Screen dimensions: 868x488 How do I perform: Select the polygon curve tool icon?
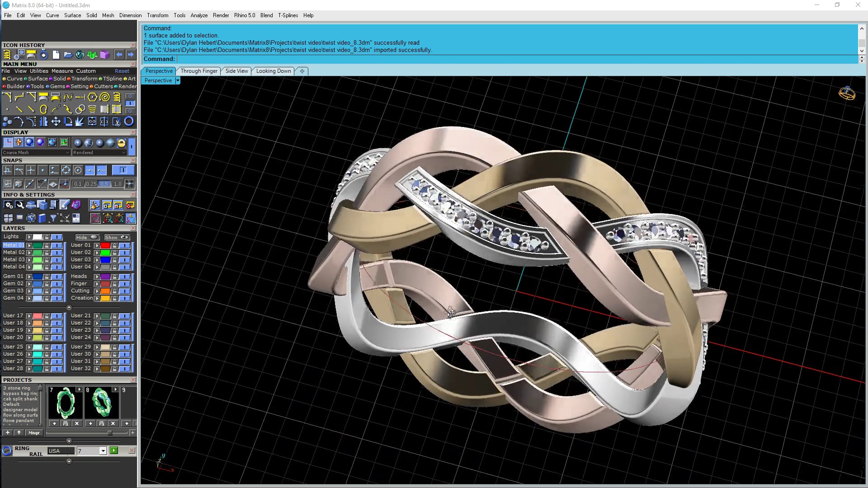[x=92, y=97]
